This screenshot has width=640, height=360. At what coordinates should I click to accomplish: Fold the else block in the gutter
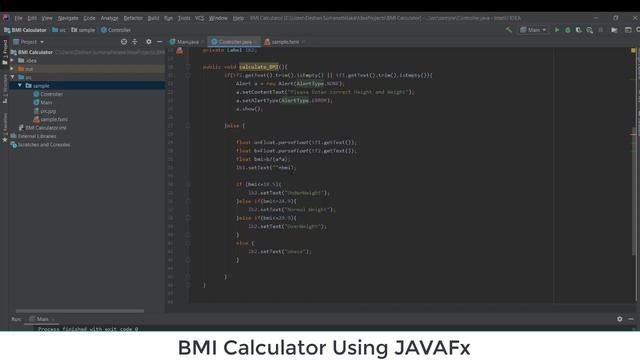coord(188,125)
